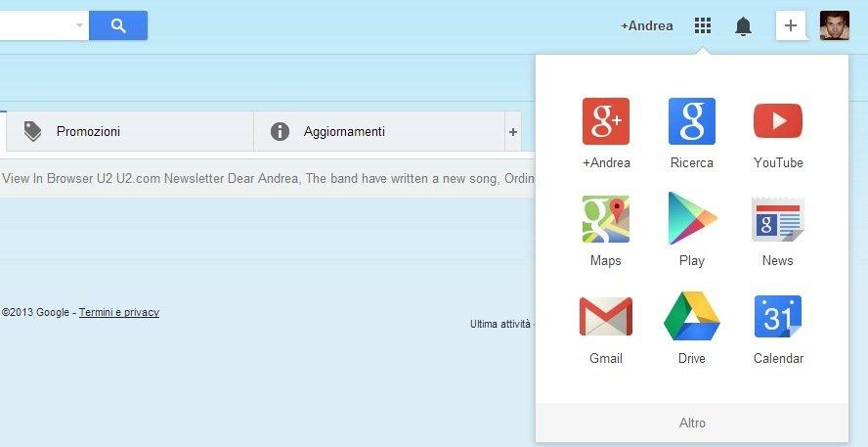
Task: Open Google Maps app icon
Action: (606, 219)
